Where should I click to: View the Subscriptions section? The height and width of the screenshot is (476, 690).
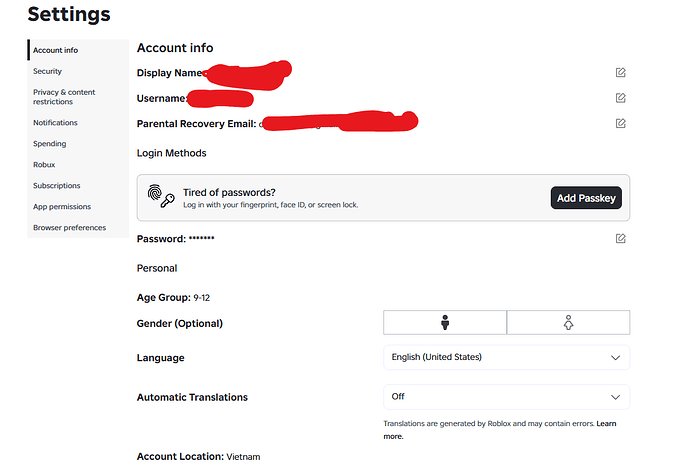56,186
